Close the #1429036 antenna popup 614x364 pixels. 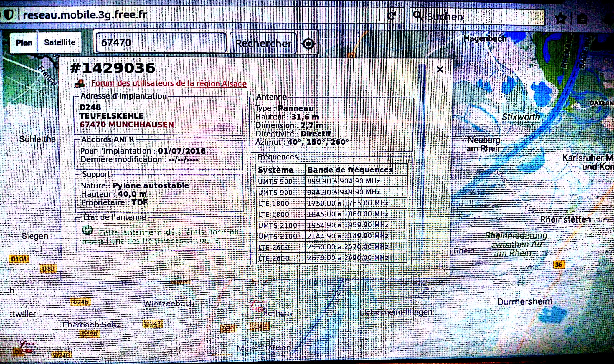440,70
